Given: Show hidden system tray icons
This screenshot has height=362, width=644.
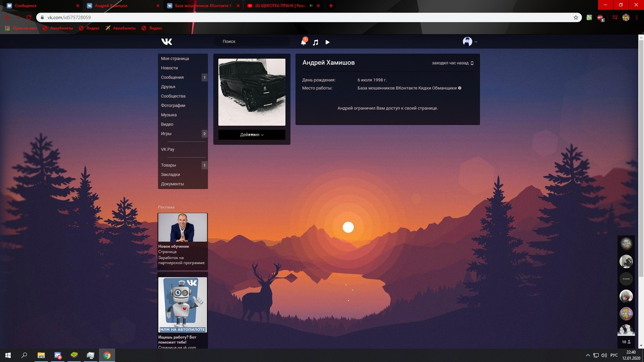Looking at the screenshot, I should 588,355.
